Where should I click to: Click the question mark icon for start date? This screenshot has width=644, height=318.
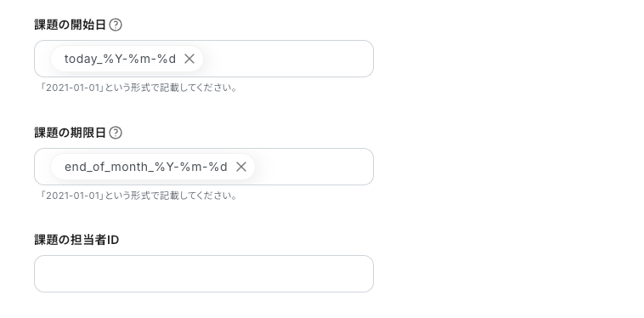pyautogui.click(x=116, y=25)
